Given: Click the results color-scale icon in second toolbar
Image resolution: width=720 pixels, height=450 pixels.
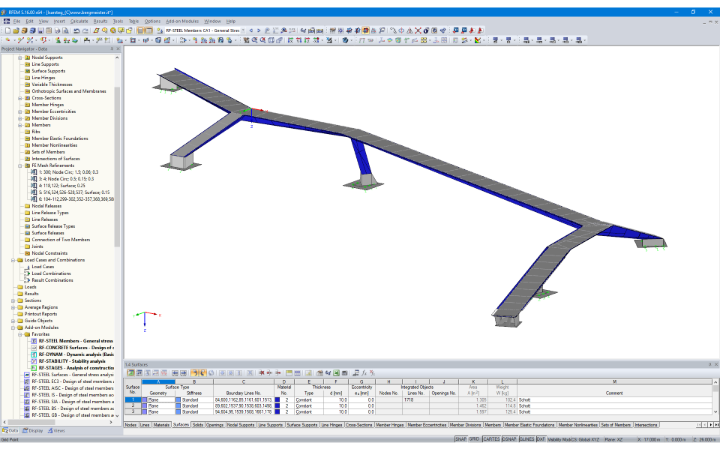Looking at the screenshot, I should pos(478,40).
